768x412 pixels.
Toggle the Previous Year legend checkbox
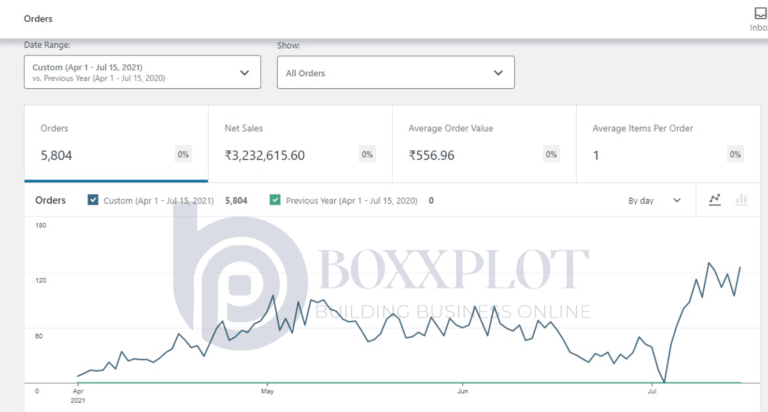[x=275, y=200]
